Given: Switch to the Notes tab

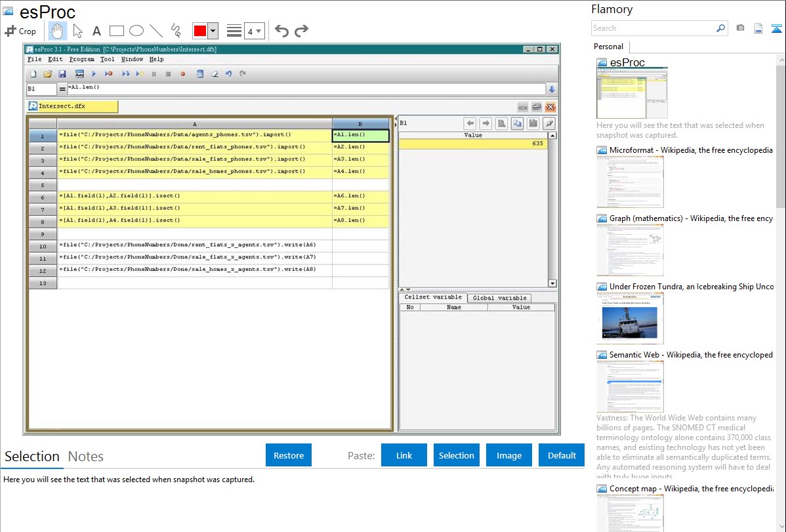Looking at the screenshot, I should [x=86, y=457].
